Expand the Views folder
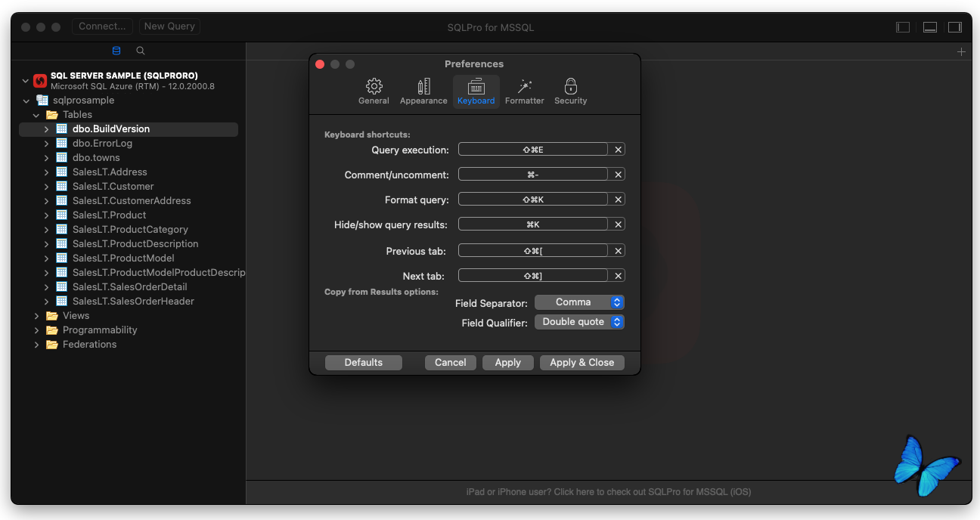This screenshot has height=520, width=980. (x=36, y=316)
